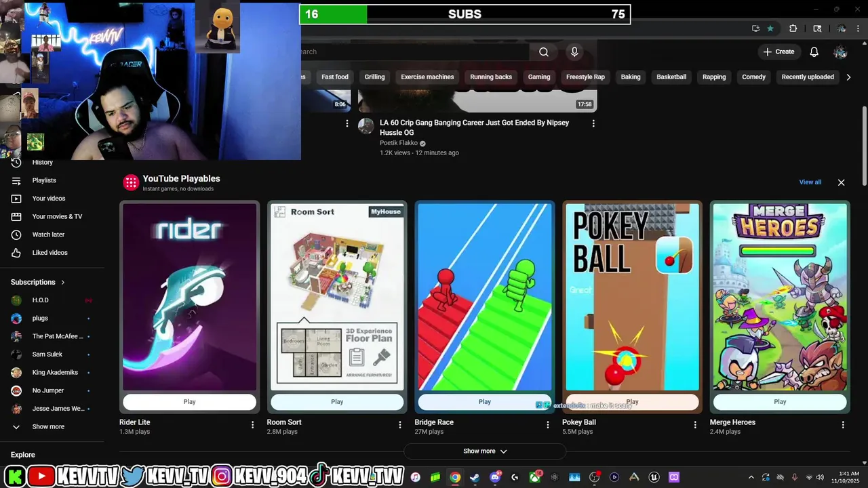Open the Chrome extensions puzzle icon
Viewport: 868px width, 488px height.
[x=793, y=28]
